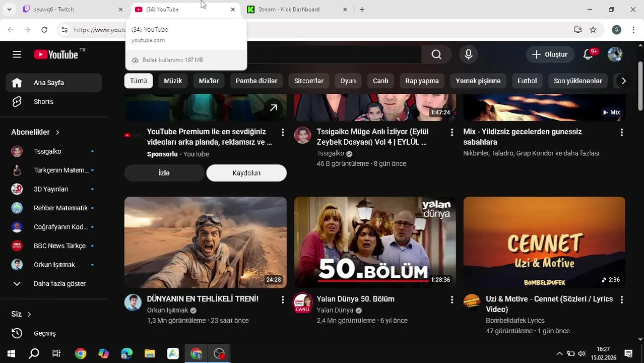Click Bombelidufek Lyrics channel avatar
644x363 pixels.
click(472, 302)
